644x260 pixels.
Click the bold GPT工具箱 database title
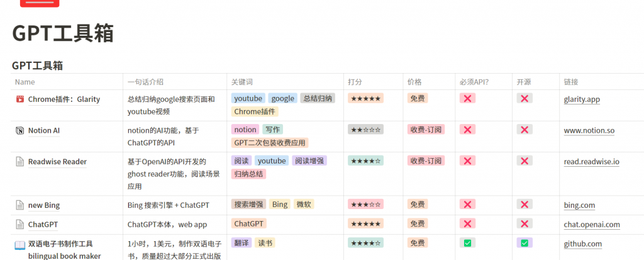(x=37, y=65)
